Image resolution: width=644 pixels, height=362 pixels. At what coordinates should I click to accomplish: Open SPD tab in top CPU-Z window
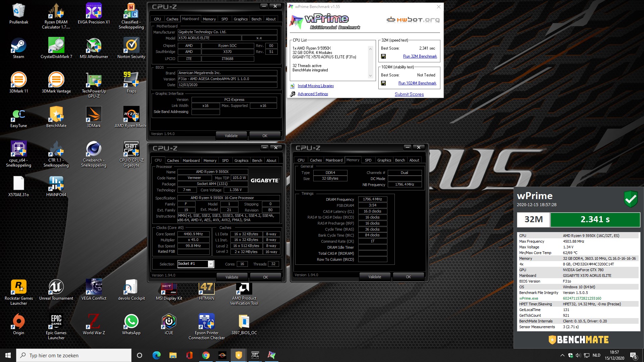tap(225, 19)
